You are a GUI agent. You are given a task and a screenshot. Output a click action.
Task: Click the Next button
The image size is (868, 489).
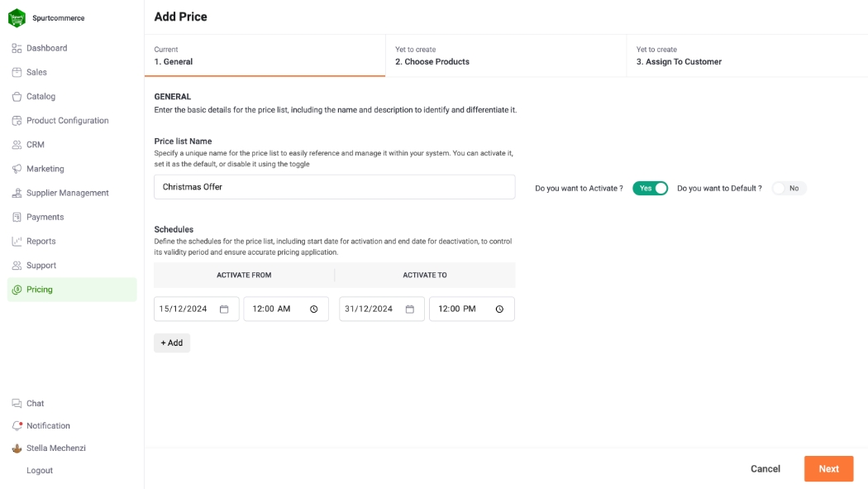tap(828, 468)
